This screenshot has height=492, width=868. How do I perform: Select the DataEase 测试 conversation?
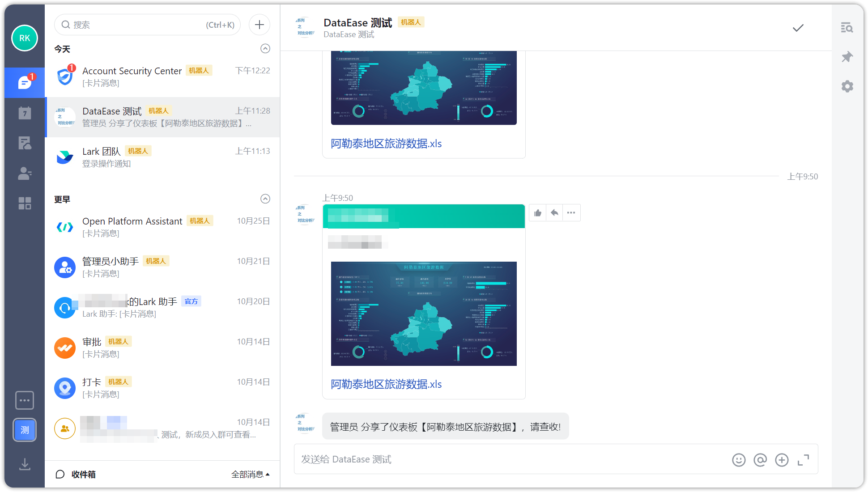pyautogui.click(x=162, y=117)
